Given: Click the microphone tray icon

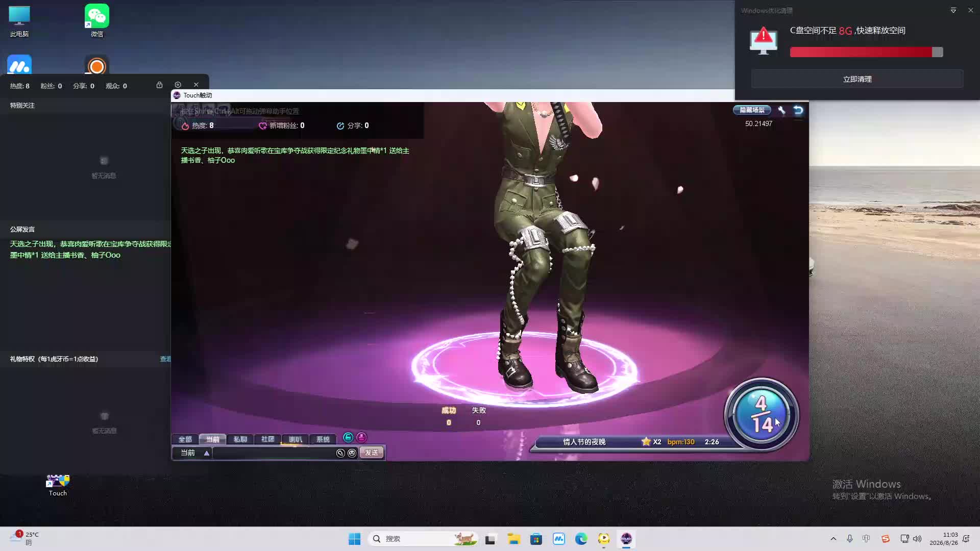Looking at the screenshot, I should (850, 539).
